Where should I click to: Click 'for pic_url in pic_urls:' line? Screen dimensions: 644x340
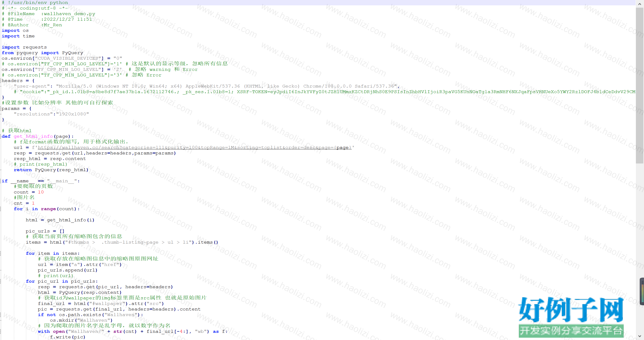point(62,281)
